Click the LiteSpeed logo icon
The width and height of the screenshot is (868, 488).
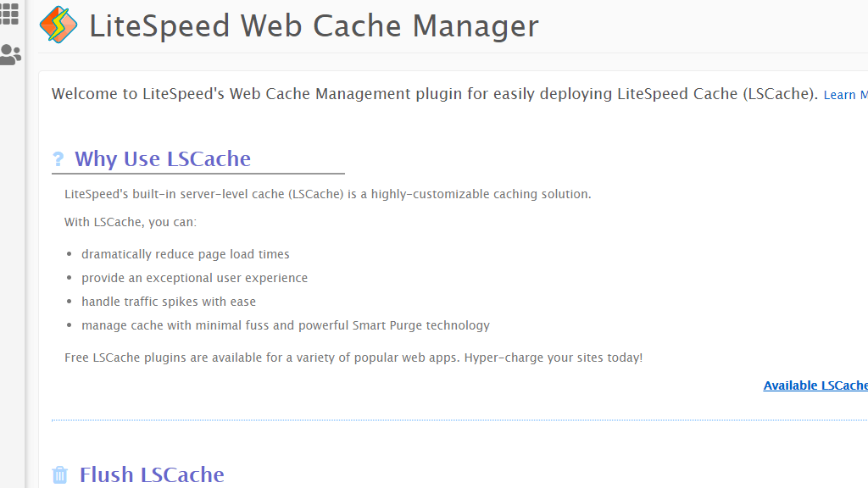pos(58,25)
